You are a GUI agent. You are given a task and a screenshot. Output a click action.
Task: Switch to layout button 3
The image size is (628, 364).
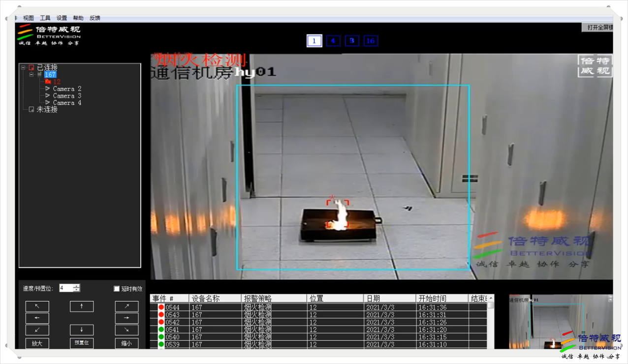point(352,41)
